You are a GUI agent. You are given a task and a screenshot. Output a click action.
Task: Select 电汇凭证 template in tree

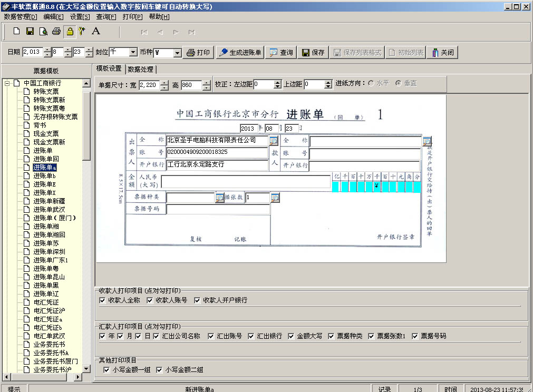(x=46, y=302)
